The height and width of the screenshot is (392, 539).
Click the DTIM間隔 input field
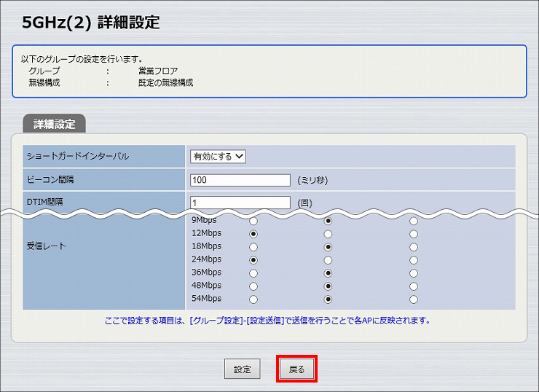tap(240, 203)
